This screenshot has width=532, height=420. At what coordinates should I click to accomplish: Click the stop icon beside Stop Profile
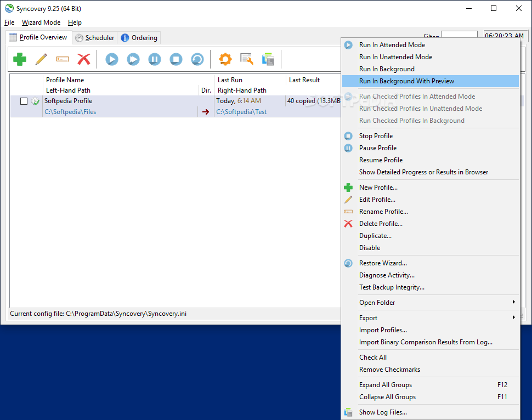(348, 135)
